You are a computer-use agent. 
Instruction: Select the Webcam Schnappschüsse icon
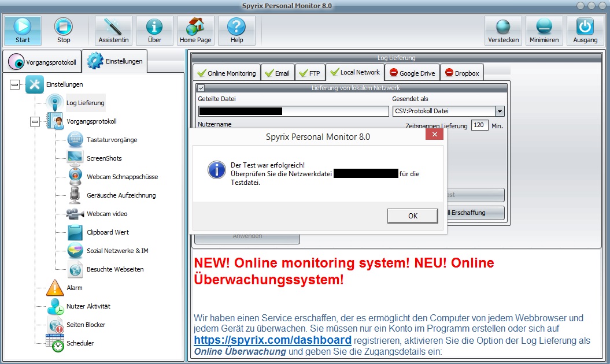[x=75, y=177]
